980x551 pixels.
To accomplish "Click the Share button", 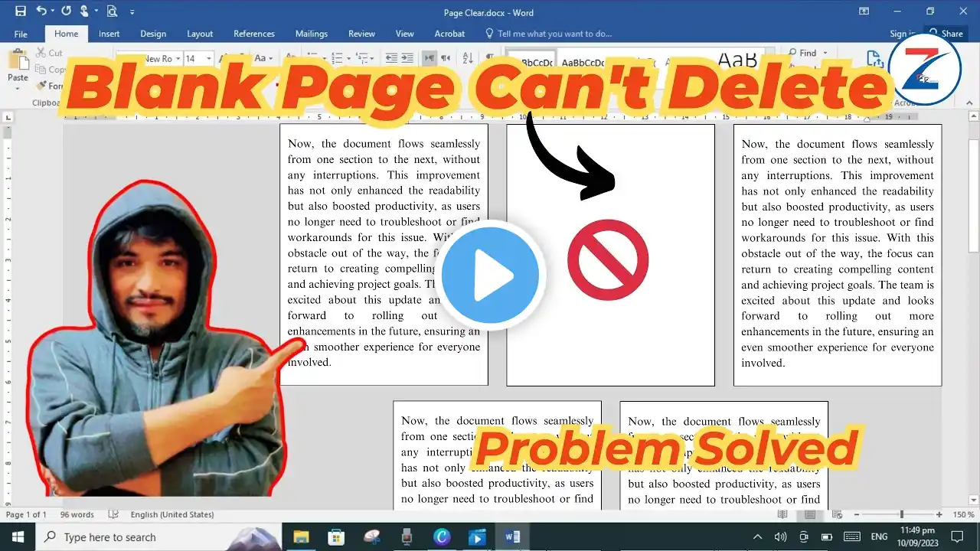I will 946,34.
